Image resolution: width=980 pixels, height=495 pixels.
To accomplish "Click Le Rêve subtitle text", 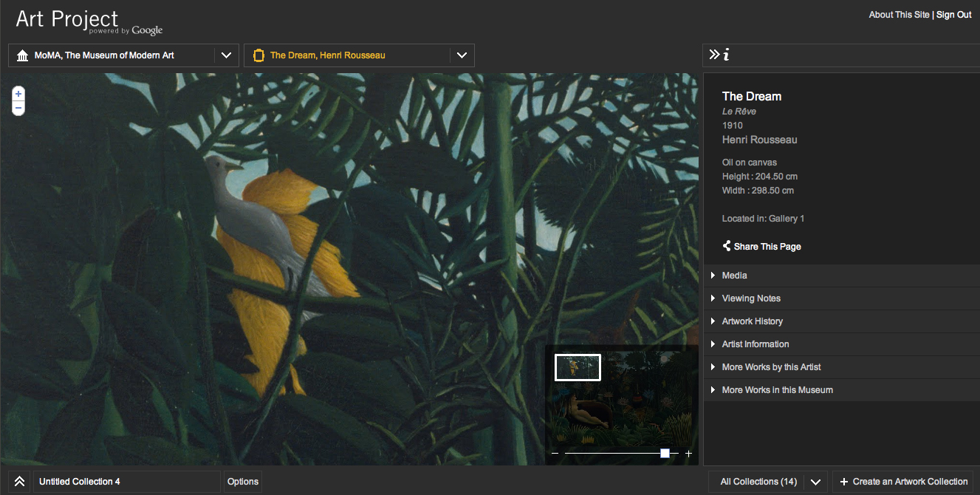I will (x=739, y=112).
